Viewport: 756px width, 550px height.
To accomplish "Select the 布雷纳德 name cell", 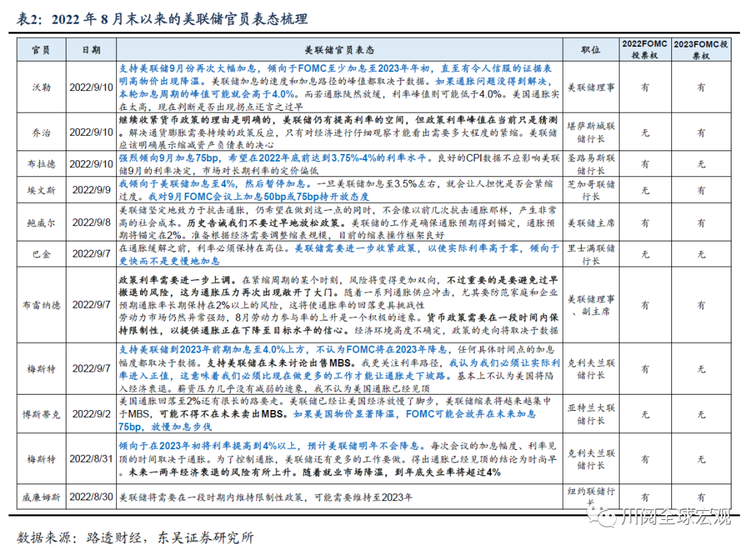I will tap(41, 305).
